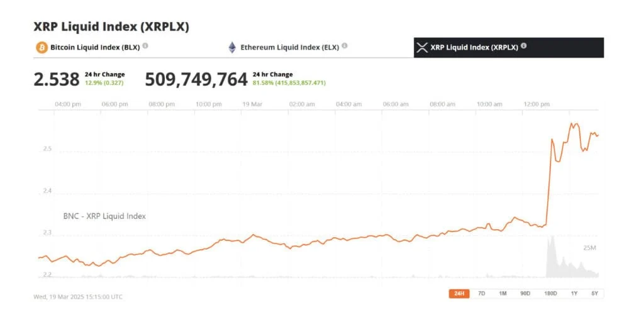The width and height of the screenshot is (644, 312).
Task: Open info tooltip beside Ethereum Liquid Index
Action: click(x=345, y=46)
